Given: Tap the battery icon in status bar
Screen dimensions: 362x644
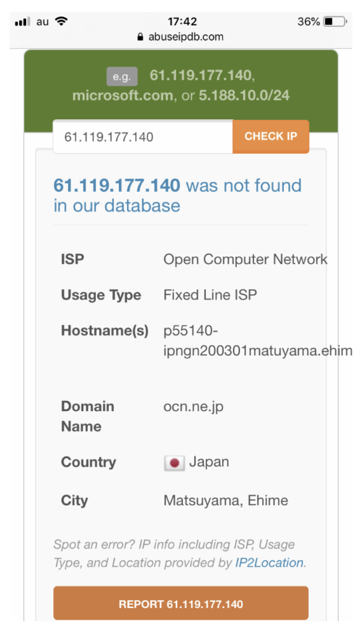Looking at the screenshot, I should point(334,22).
